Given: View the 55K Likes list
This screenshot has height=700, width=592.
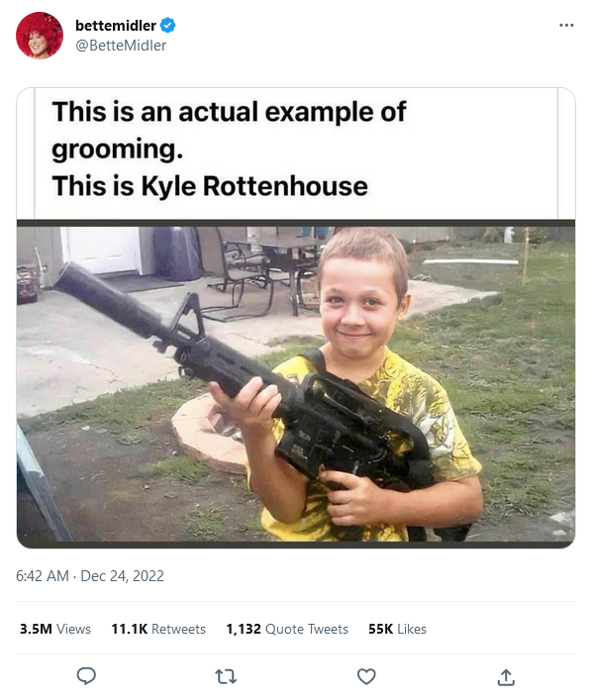Looking at the screenshot, I should 397,629.
